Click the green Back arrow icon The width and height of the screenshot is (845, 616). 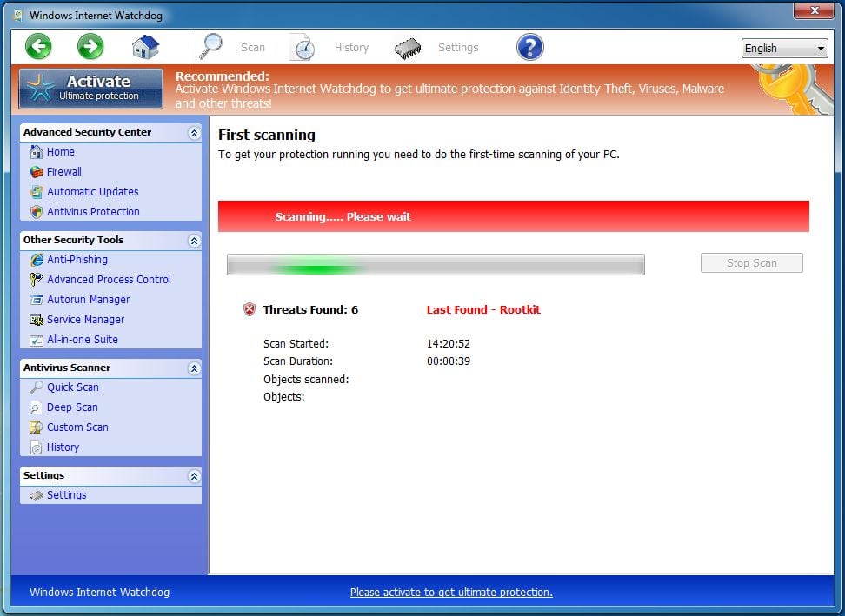[38, 46]
